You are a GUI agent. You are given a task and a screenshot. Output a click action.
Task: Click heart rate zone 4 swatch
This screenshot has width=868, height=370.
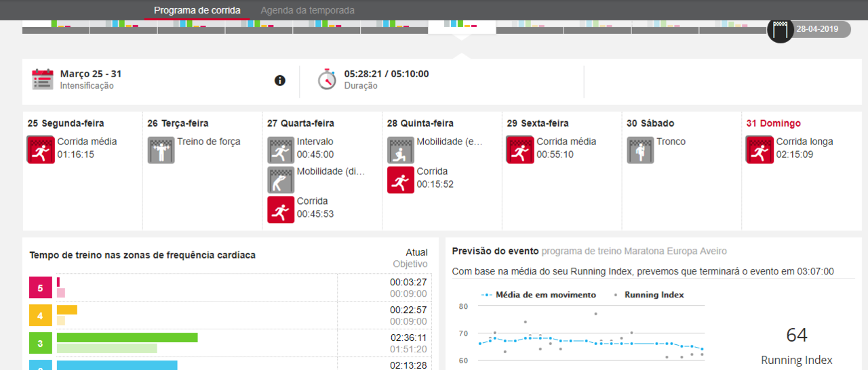click(x=40, y=316)
